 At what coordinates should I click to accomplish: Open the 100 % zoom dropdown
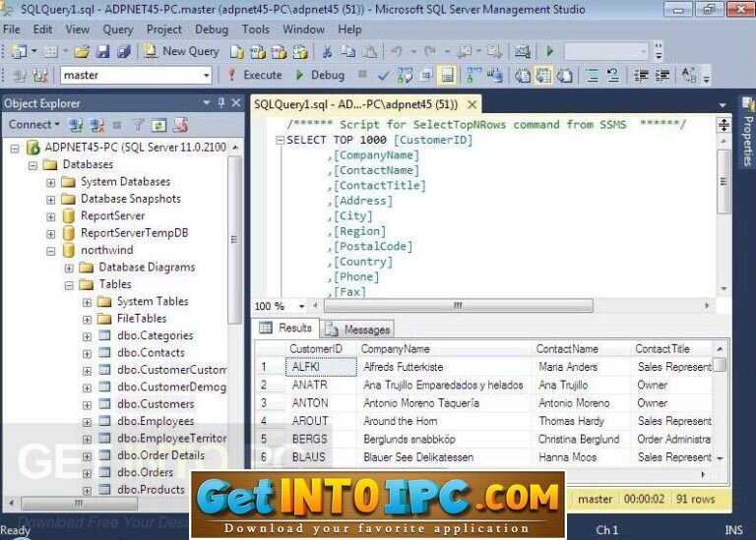tap(301, 306)
